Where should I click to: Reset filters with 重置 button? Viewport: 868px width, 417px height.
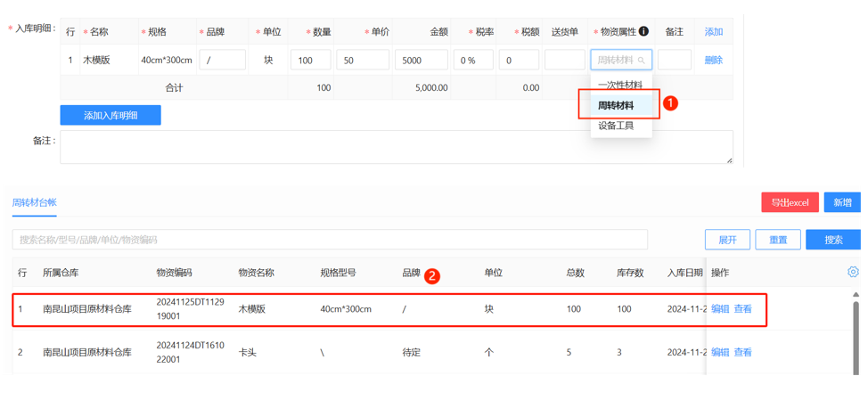[778, 240]
